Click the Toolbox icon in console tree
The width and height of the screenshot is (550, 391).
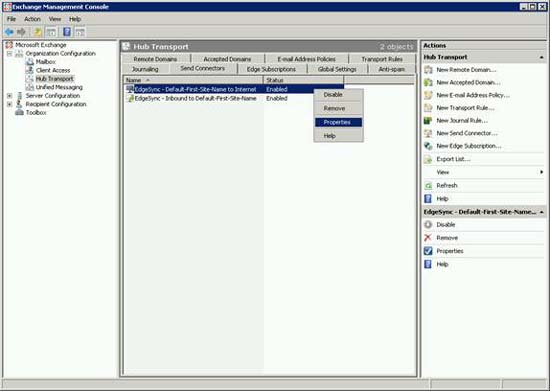tap(19, 113)
